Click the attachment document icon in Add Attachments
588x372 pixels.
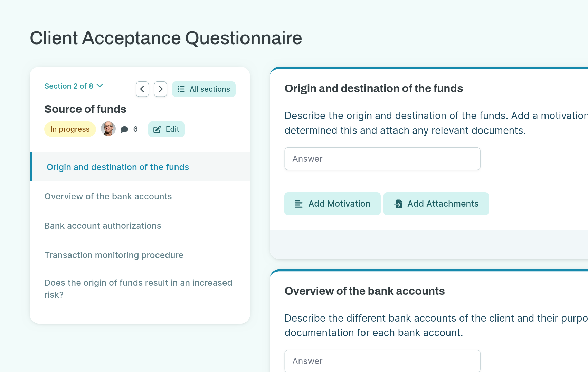point(398,204)
